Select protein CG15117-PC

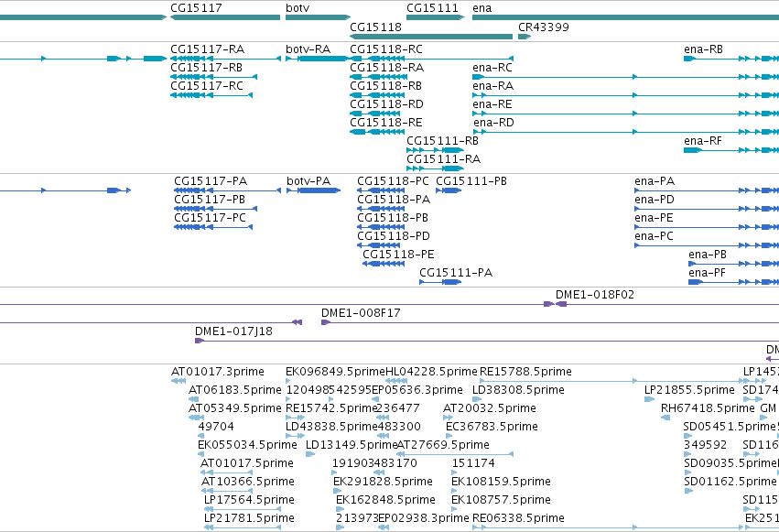[210, 218]
